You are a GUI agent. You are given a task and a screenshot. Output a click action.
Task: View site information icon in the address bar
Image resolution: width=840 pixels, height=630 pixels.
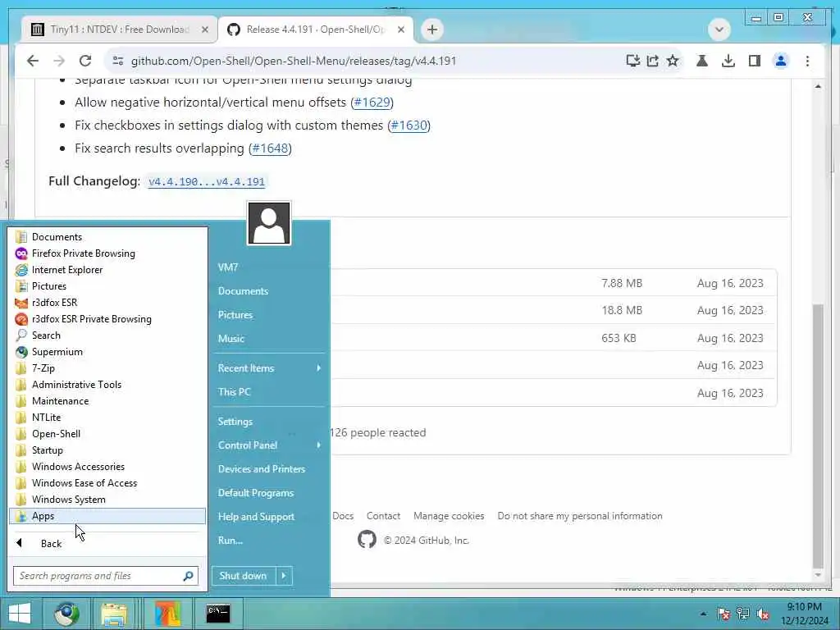point(118,61)
